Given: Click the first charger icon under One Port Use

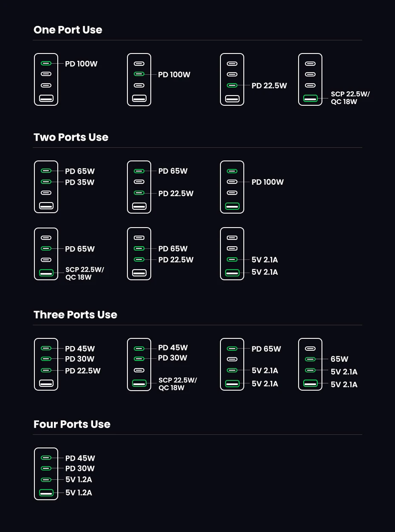Looking at the screenshot, I should coord(46,79).
